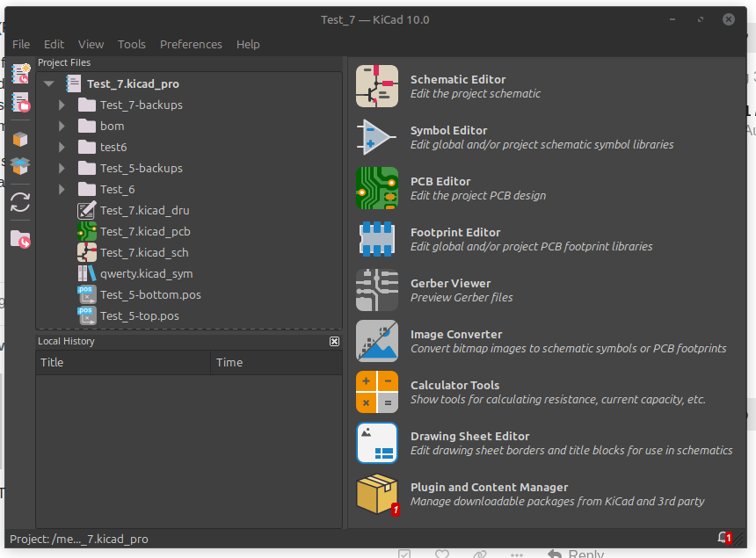This screenshot has height=558, width=756.
Task: Refresh the project tree
Action: tap(20, 202)
